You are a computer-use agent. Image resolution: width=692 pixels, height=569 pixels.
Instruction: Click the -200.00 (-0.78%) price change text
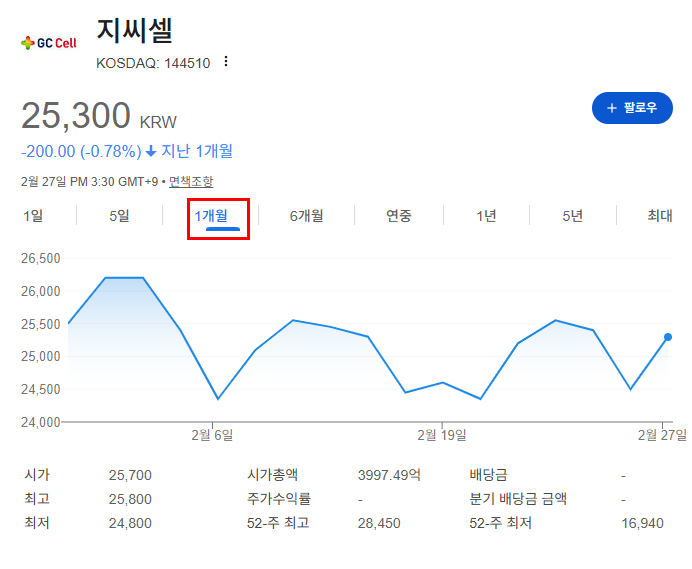click(x=81, y=151)
